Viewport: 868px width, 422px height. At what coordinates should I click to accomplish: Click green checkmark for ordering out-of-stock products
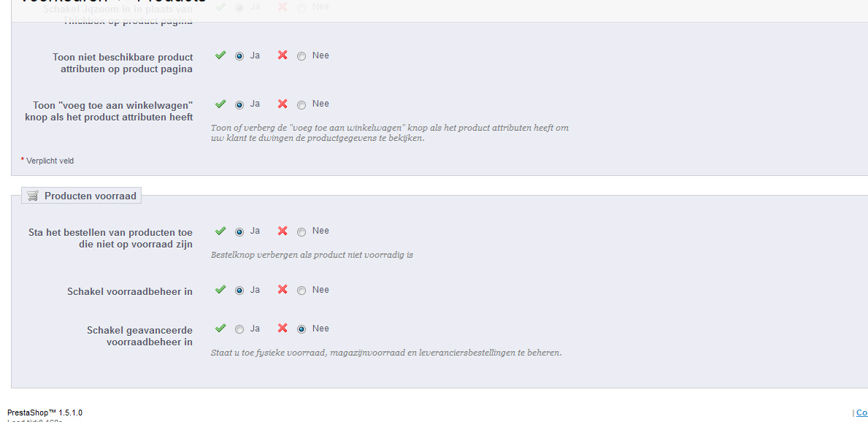(220, 231)
